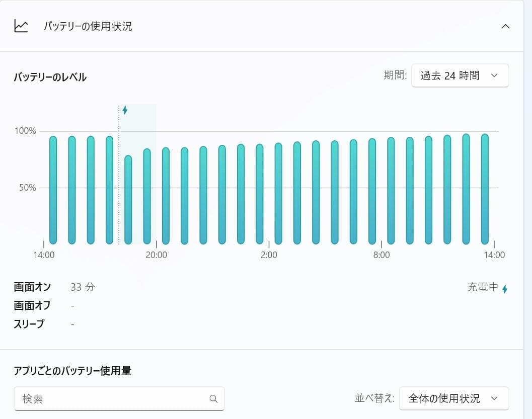The height and width of the screenshot is (419, 532).
Task: Click the battery usage line chart icon
Action: [21, 26]
